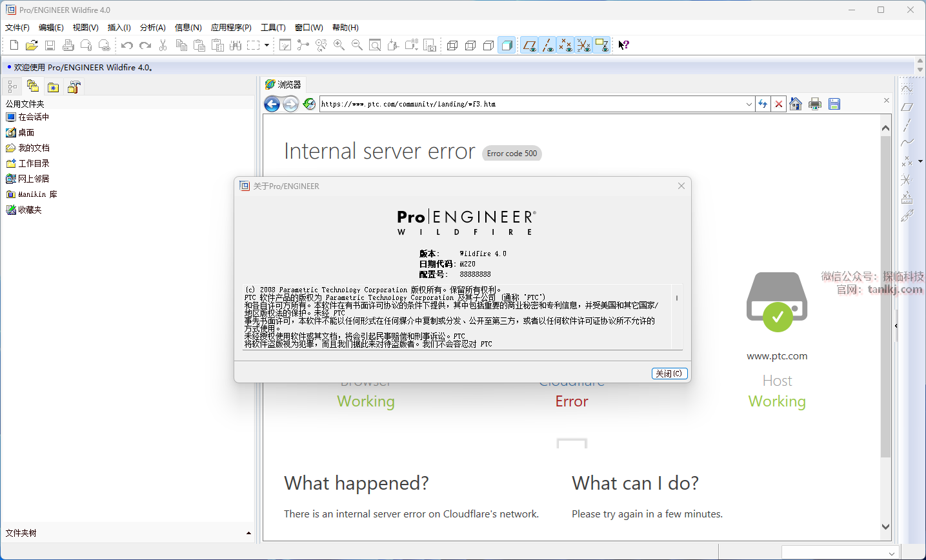Click the Save diskette icon in the main toolbar

[50, 45]
